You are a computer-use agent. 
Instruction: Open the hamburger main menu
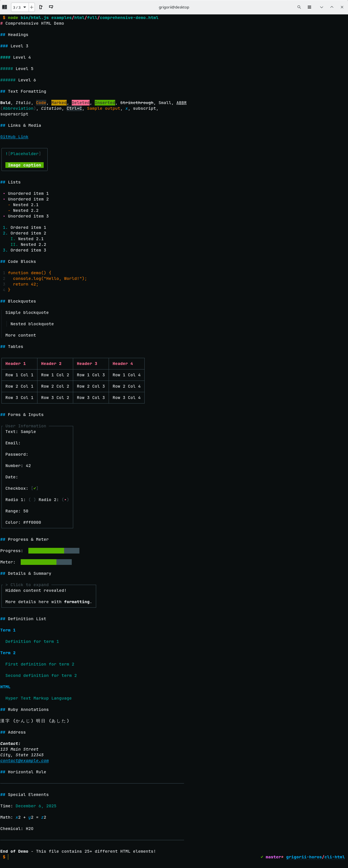click(309, 7)
